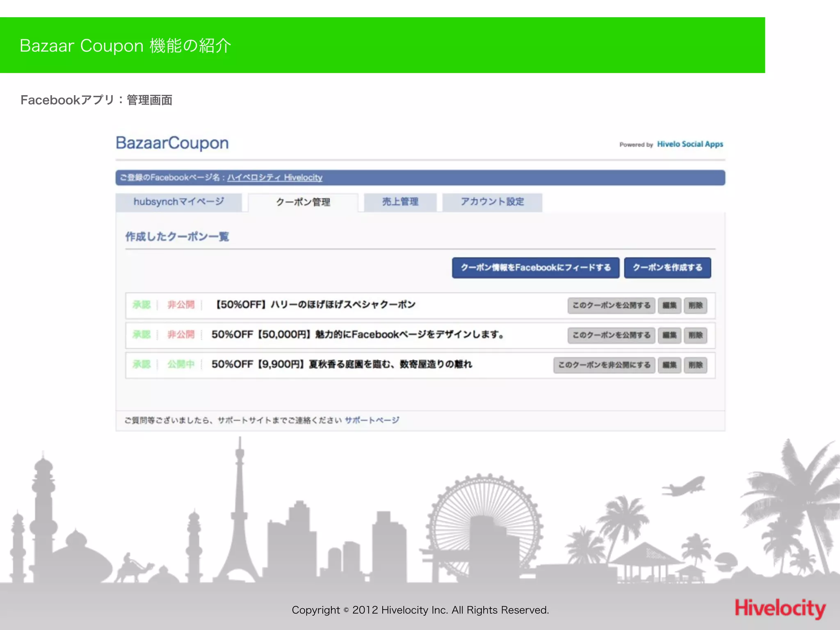Click the ハイベロシティ Hivelocity page link

click(275, 178)
